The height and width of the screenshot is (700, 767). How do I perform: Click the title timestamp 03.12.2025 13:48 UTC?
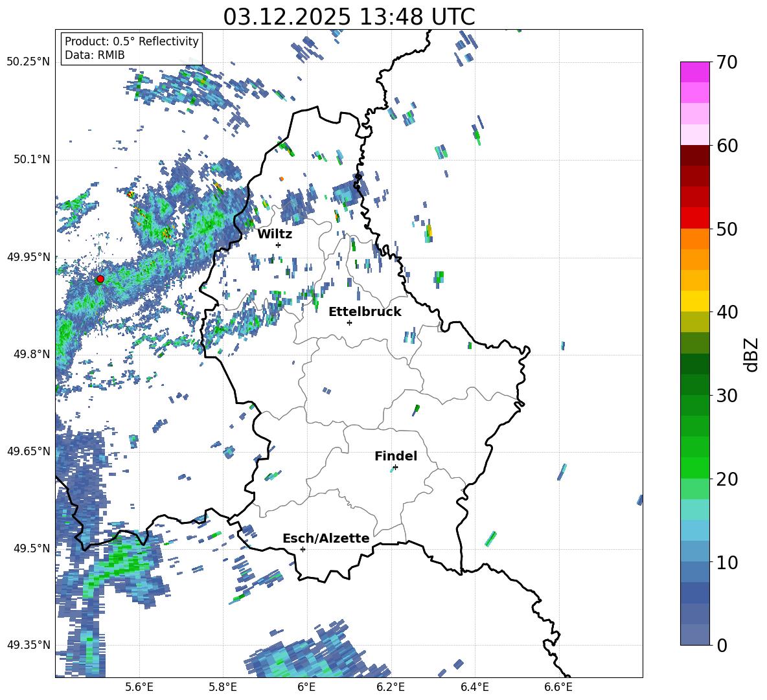tap(349, 17)
